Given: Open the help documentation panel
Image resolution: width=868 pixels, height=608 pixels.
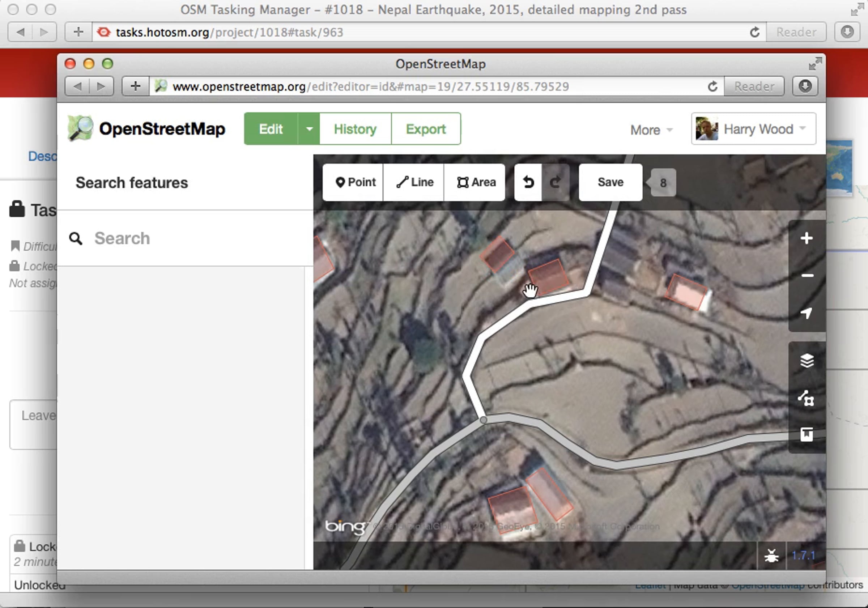Looking at the screenshot, I should 806,434.
